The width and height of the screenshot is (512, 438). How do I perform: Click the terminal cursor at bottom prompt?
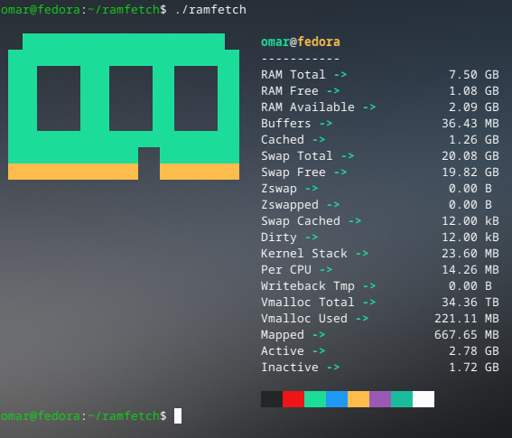coord(178,416)
